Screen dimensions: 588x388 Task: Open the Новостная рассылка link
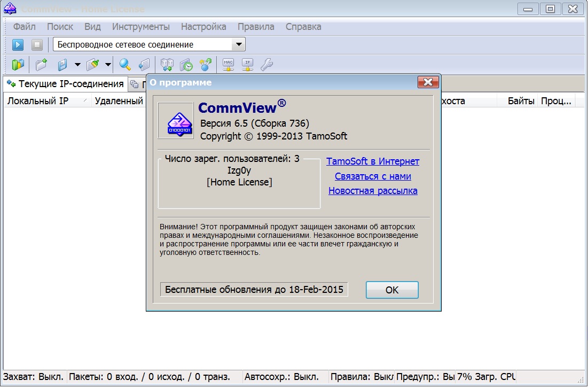pyautogui.click(x=373, y=191)
